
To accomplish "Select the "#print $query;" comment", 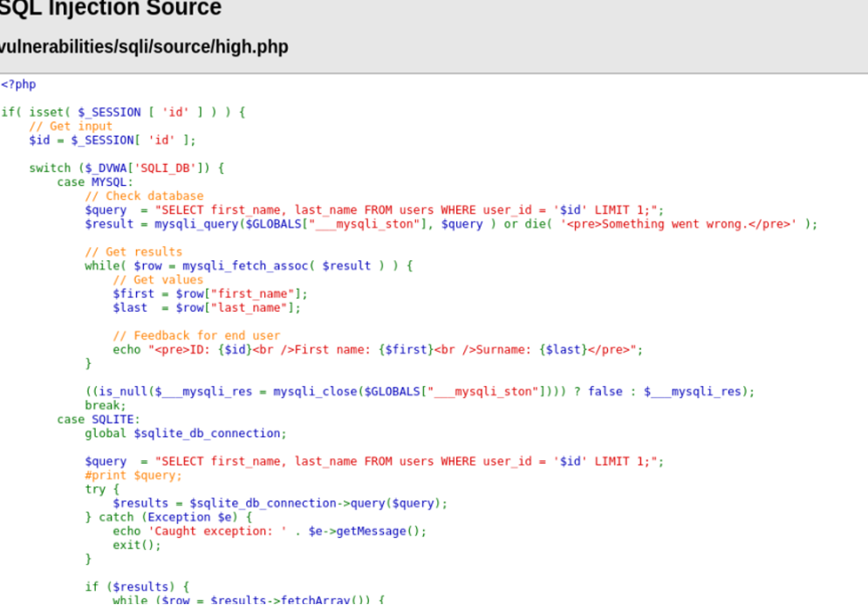I will [x=133, y=475].
